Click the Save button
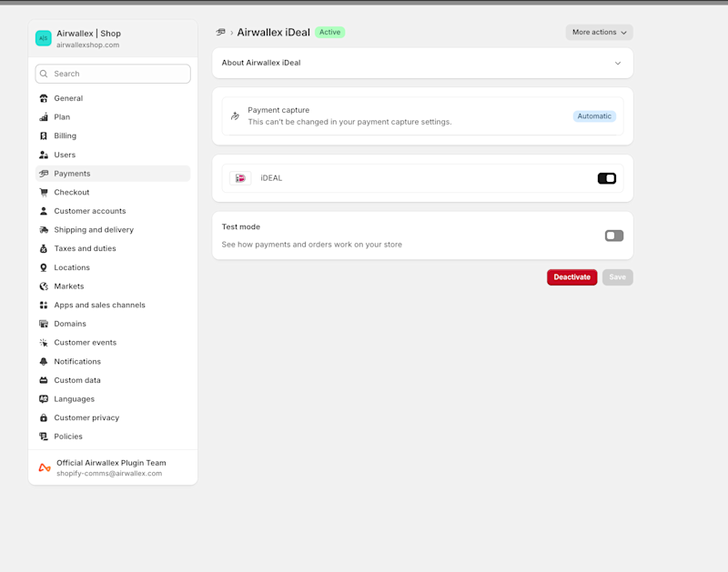The image size is (728, 572). pyautogui.click(x=618, y=277)
